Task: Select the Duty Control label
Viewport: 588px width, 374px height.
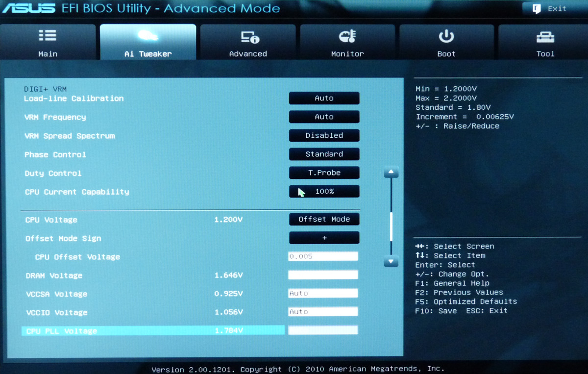Action: 53,173
